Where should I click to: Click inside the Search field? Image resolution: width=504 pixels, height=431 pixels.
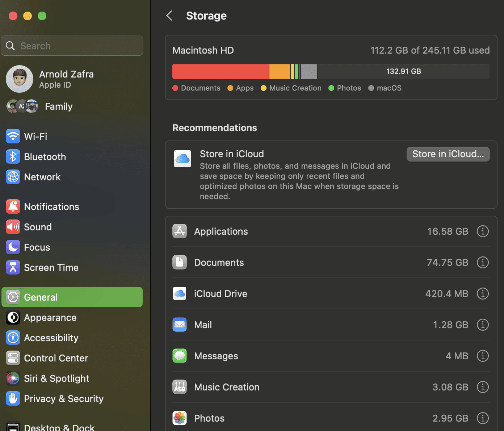[72, 46]
